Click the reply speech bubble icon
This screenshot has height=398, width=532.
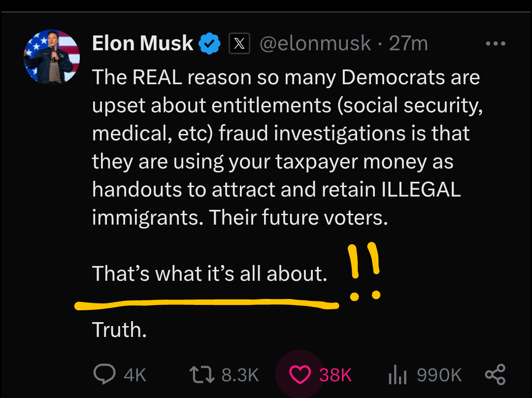pos(104,375)
